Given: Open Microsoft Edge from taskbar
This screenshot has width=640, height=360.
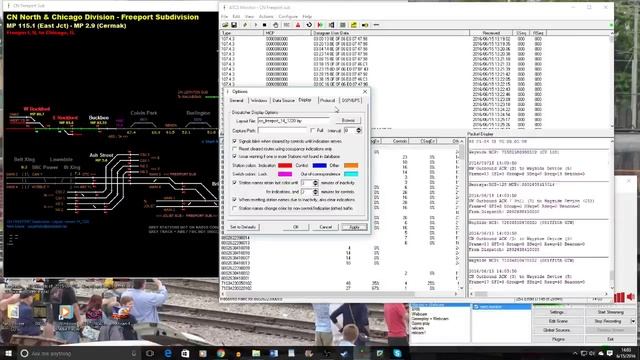Looking at the screenshot, I should coord(168,353).
